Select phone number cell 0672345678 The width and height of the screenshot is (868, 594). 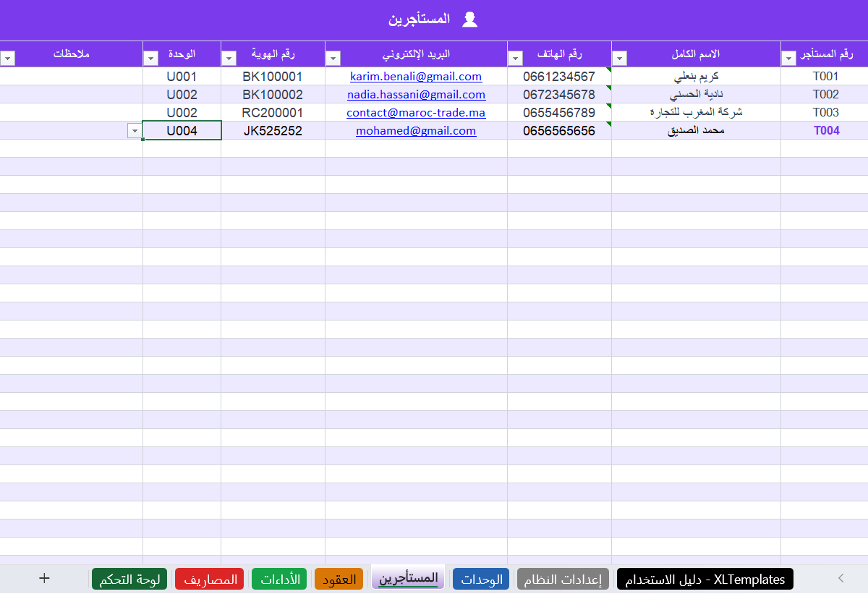coord(559,94)
